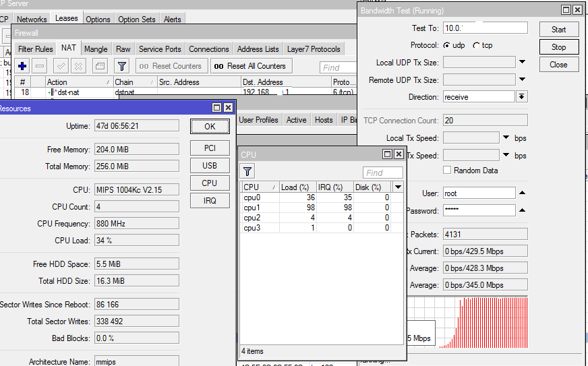The image size is (588, 366).
Task: Open the filter funnel in Firewall toolbar
Action: [x=121, y=66]
